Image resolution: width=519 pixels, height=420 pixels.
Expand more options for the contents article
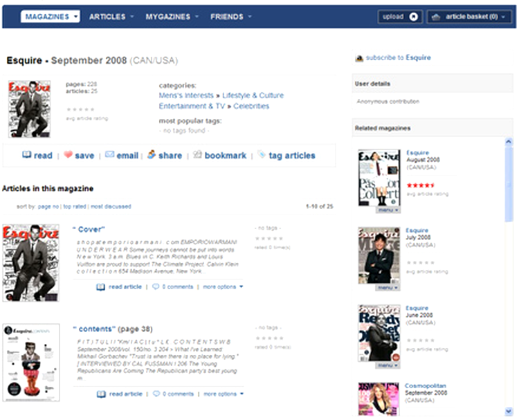224,394
